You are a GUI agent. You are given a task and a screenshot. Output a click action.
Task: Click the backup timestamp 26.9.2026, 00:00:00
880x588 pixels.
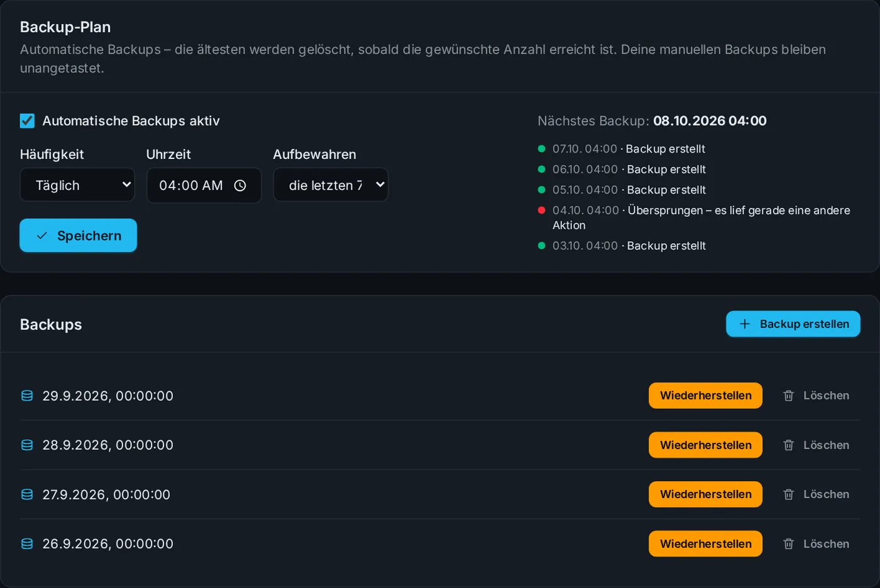(107, 544)
